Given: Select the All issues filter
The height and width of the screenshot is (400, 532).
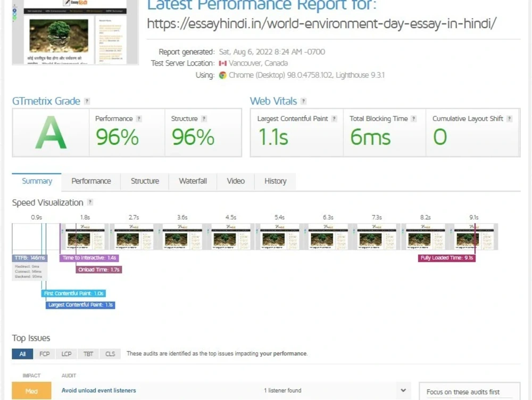Looking at the screenshot, I should [x=22, y=354].
